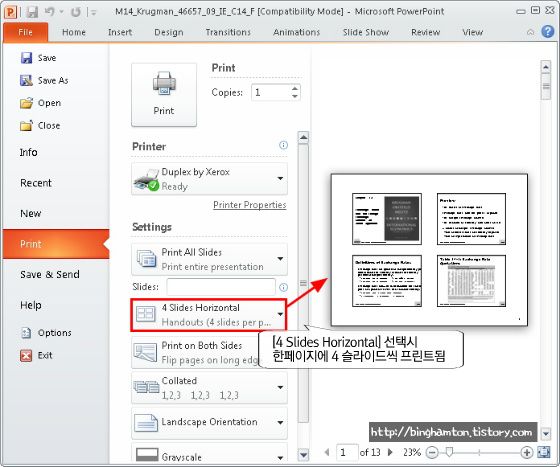Open the Duplex by Xerox printer dropdown

click(x=209, y=179)
